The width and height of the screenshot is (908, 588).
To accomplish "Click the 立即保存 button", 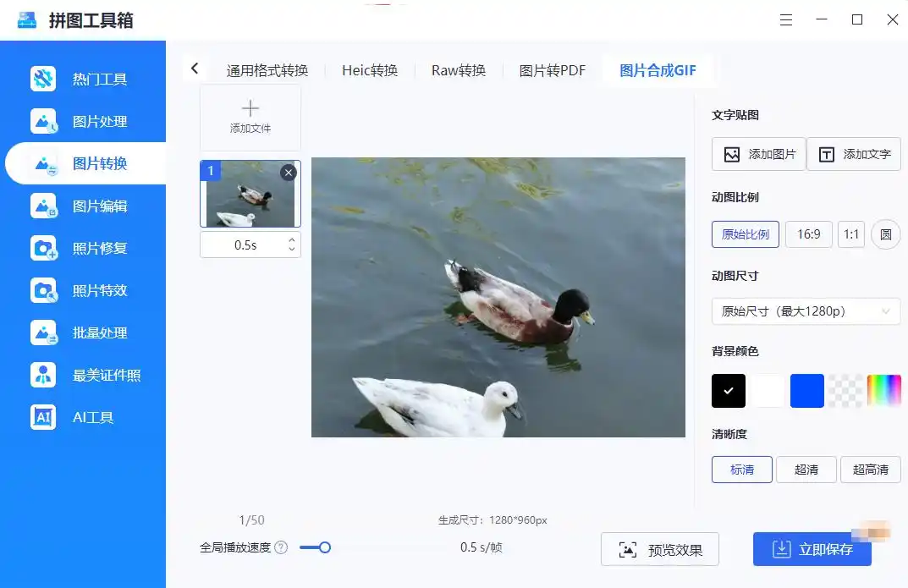I will coord(812,550).
